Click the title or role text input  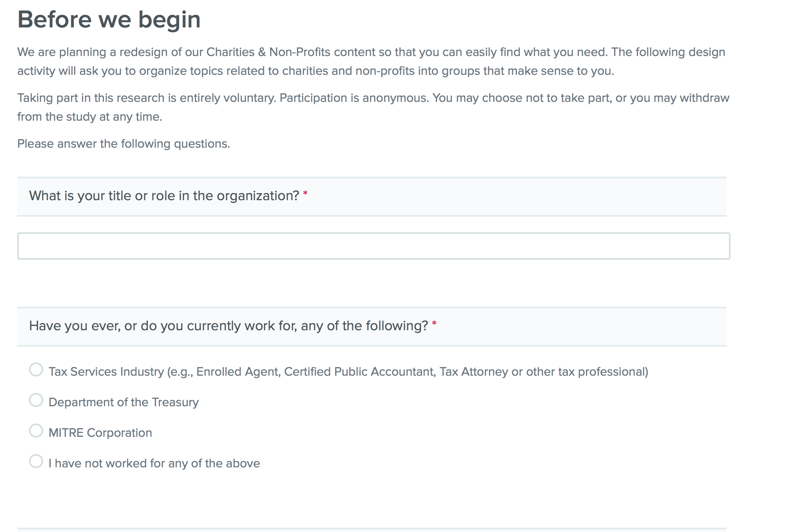tap(373, 246)
